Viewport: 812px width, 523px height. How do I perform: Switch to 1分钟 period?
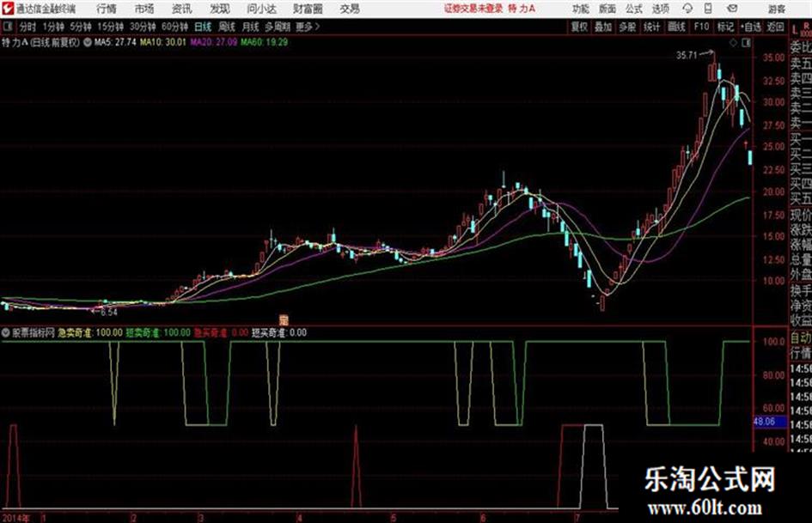52,27
